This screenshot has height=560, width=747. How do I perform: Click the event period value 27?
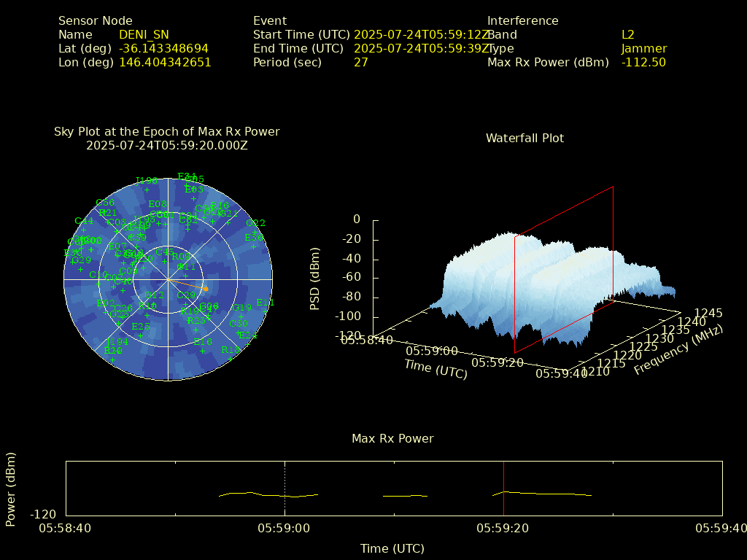pyautogui.click(x=360, y=63)
